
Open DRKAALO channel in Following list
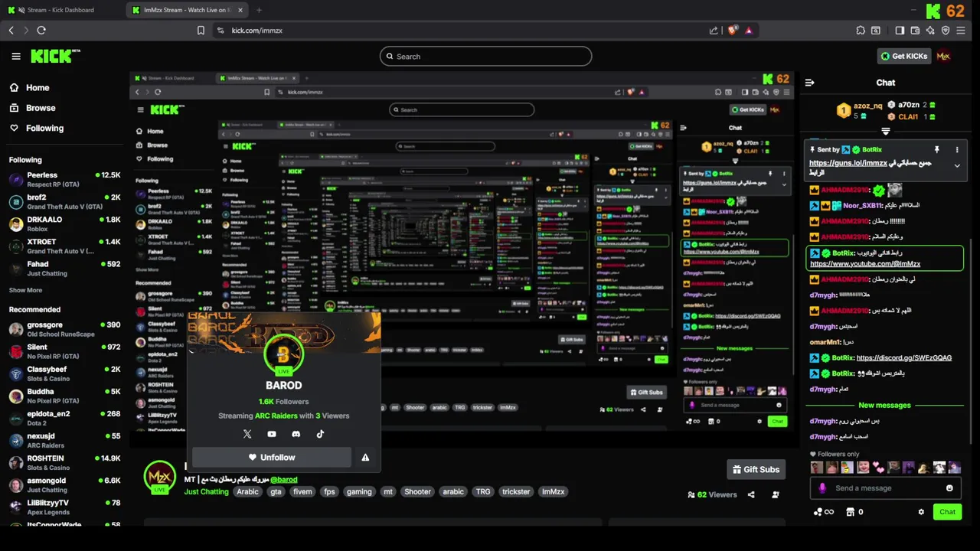(64, 223)
